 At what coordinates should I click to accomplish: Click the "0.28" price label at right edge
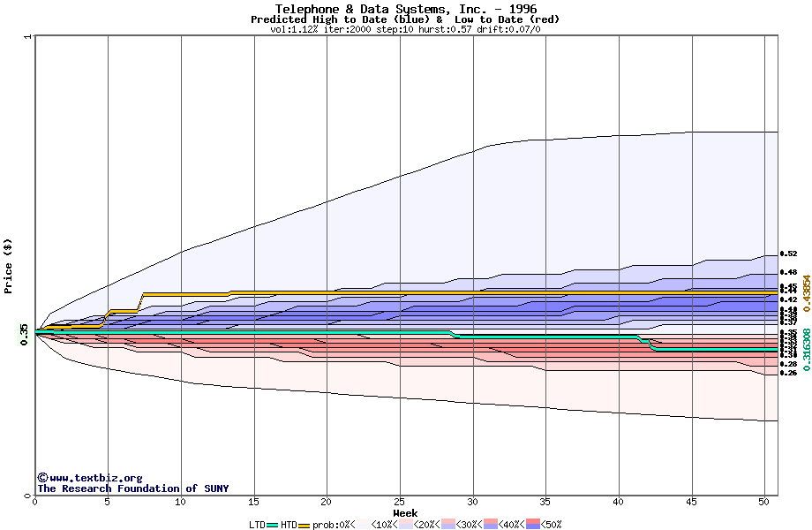pos(788,364)
